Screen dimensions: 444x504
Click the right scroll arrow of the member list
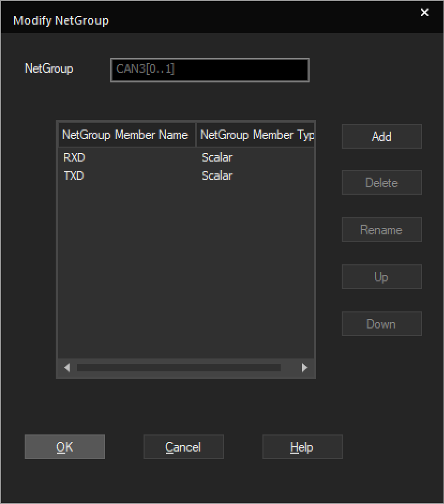click(304, 368)
